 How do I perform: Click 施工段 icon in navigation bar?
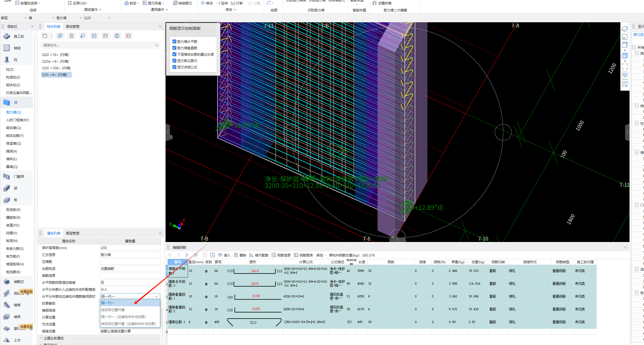point(7,36)
